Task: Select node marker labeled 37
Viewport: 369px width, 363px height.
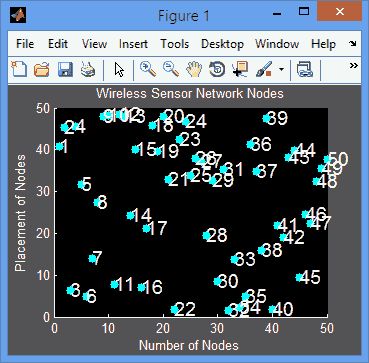Action: (x=256, y=172)
